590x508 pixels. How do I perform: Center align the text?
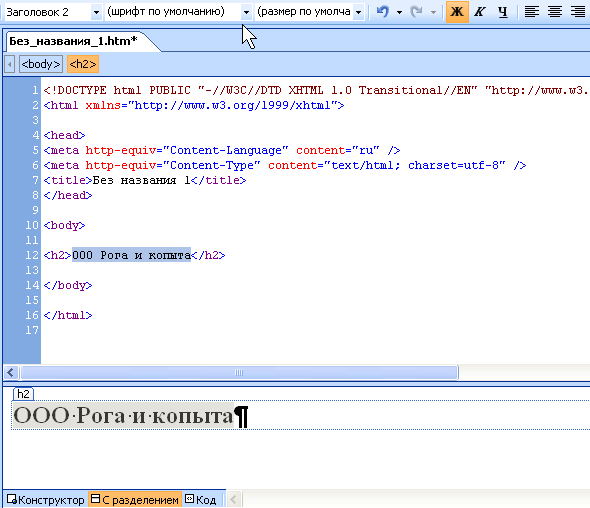point(555,12)
